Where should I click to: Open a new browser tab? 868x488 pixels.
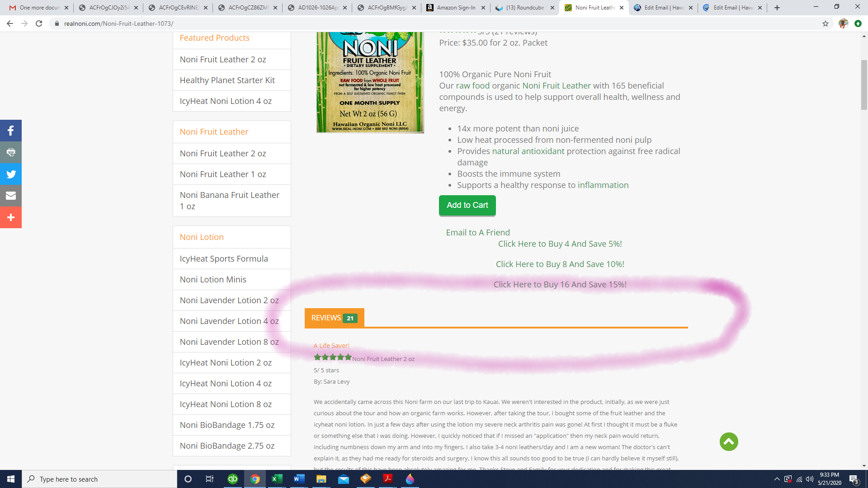777,8
